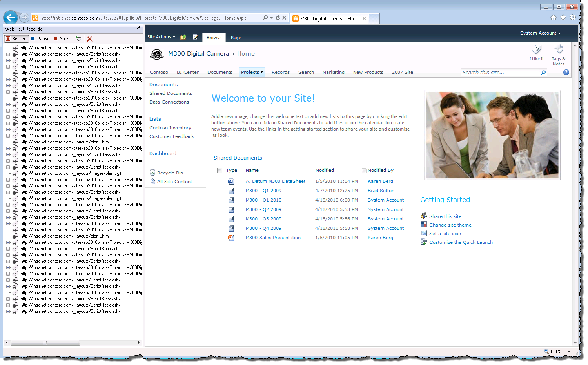The height and width of the screenshot is (365, 588).
Task: Click the Edit Page icon beside Site Actions
Action: (x=195, y=37)
